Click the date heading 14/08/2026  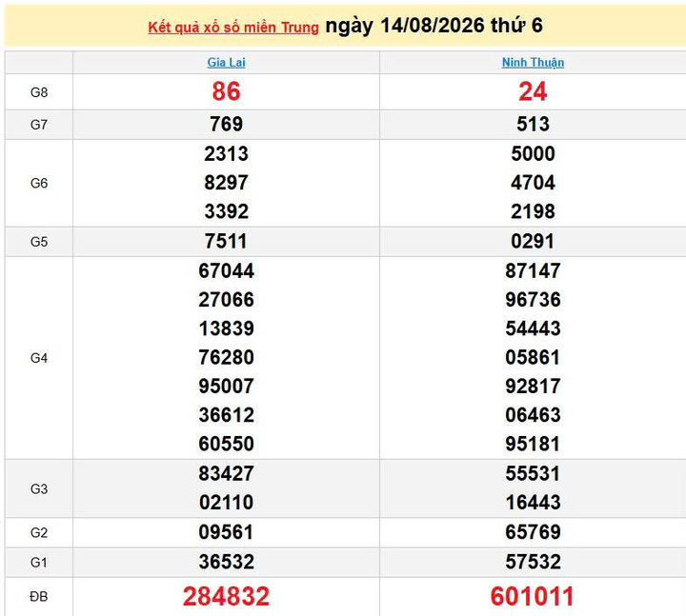click(433, 26)
